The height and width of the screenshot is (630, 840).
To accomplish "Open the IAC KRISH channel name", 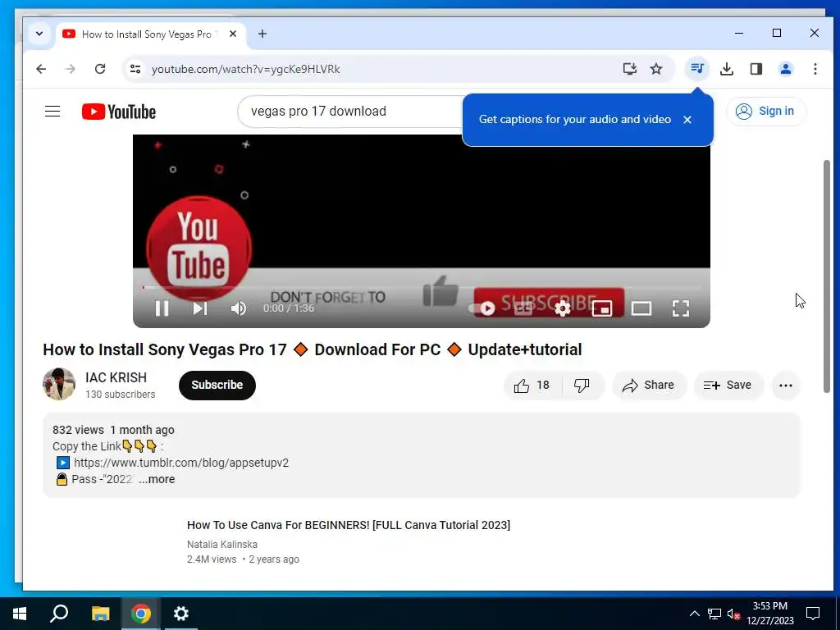I will coord(116,377).
